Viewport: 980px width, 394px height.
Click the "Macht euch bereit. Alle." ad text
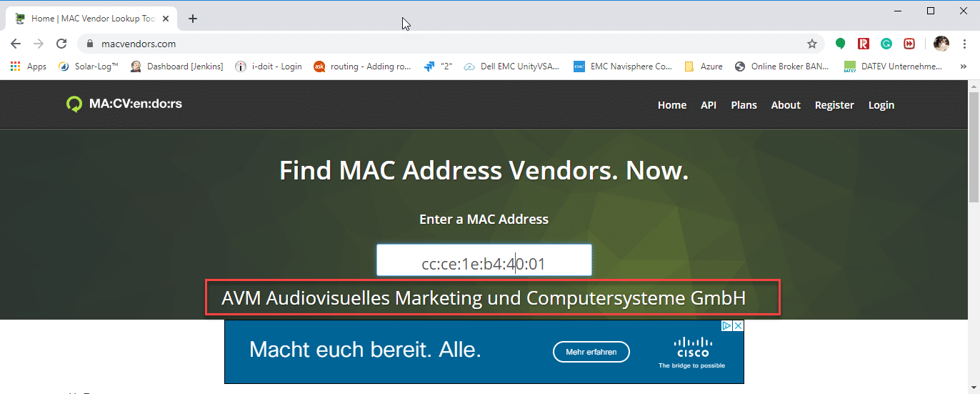coord(365,350)
